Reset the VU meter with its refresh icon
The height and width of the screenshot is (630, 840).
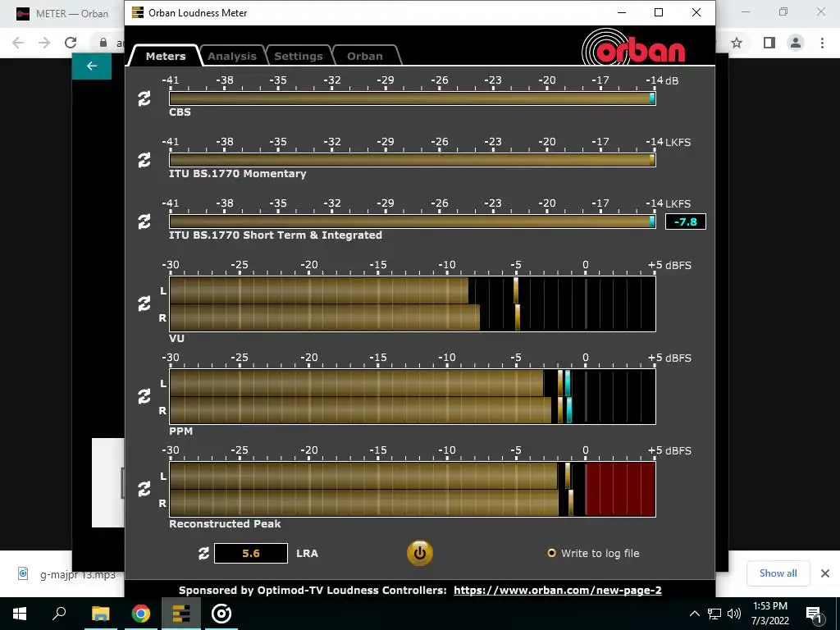click(144, 304)
